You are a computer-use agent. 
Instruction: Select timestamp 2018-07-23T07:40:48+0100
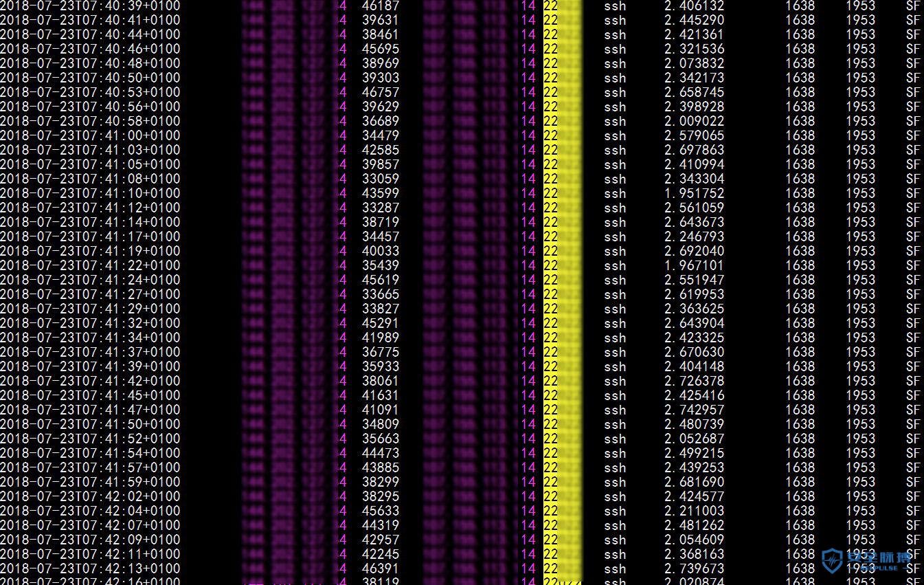pos(90,63)
